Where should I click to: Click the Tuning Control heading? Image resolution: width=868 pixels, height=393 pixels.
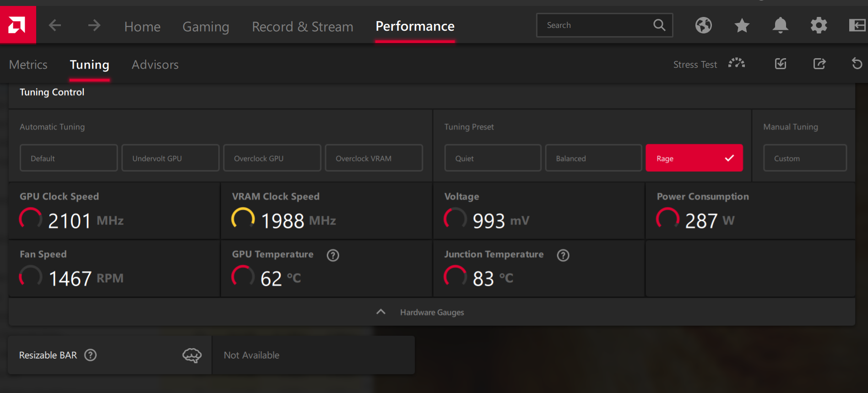click(52, 92)
